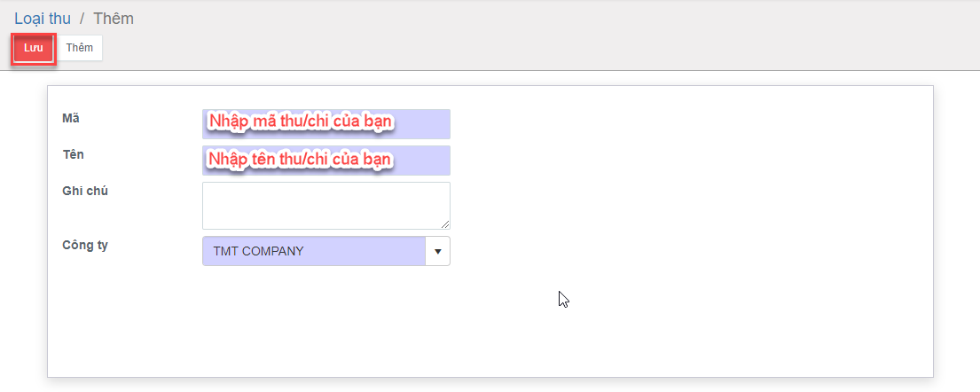Screen dimensions: 980x392
Task: Click the Ghi chú textarea resize grip
Action: click(445, 224)
